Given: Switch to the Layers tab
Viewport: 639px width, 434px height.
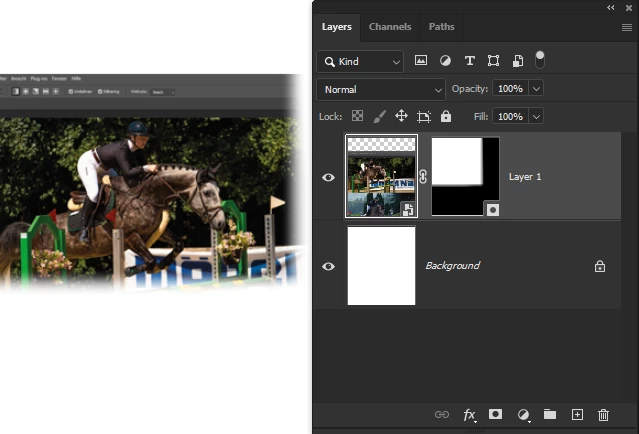Looking at the screenshot, I should (337, 27).
